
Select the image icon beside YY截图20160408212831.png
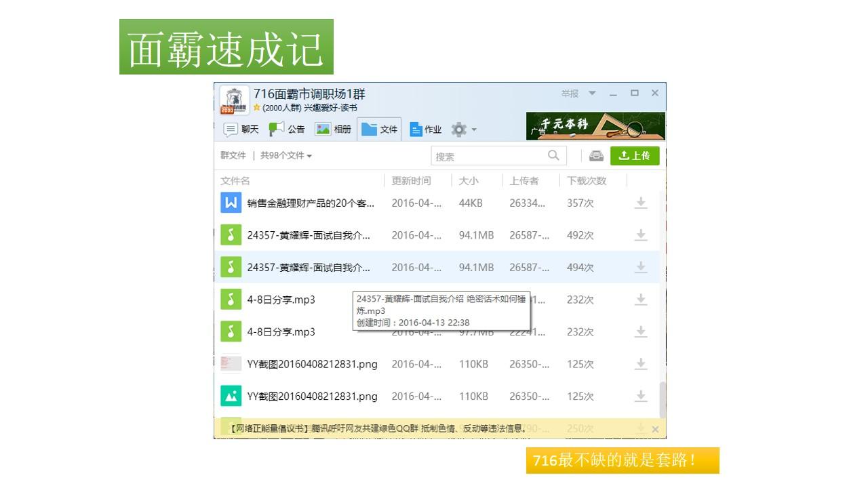click(x=231, y=396)
